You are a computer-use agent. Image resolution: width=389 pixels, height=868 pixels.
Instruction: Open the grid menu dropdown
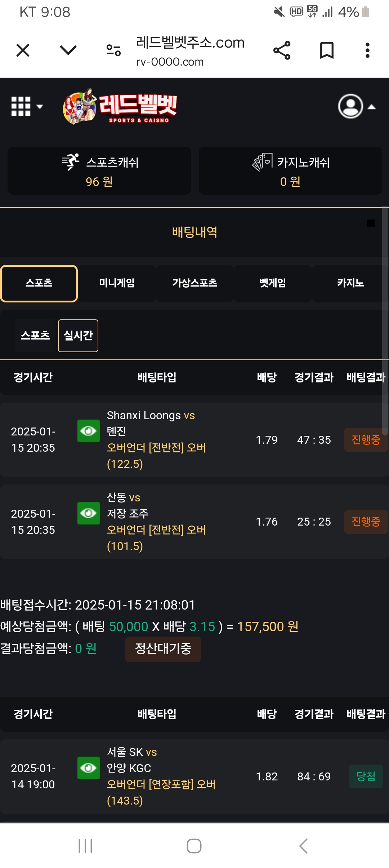(x=27, y=106)
